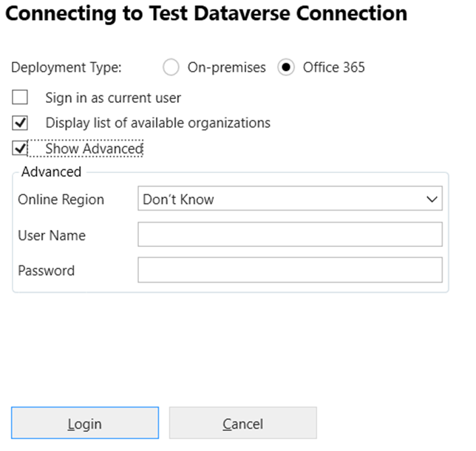Uncheck Display list of available organizations box
The width and height of the screenshot is (476, 451).
pos(20,123)
